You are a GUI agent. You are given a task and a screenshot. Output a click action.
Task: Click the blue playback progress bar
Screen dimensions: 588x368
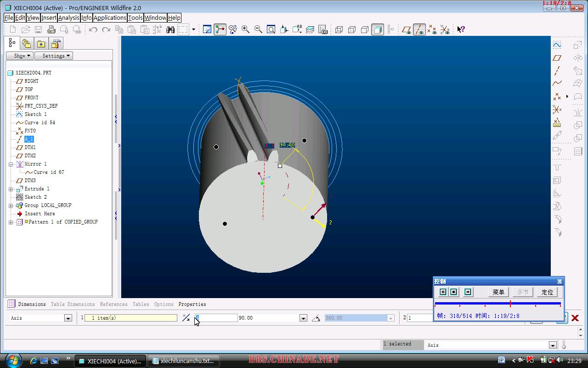498,304
